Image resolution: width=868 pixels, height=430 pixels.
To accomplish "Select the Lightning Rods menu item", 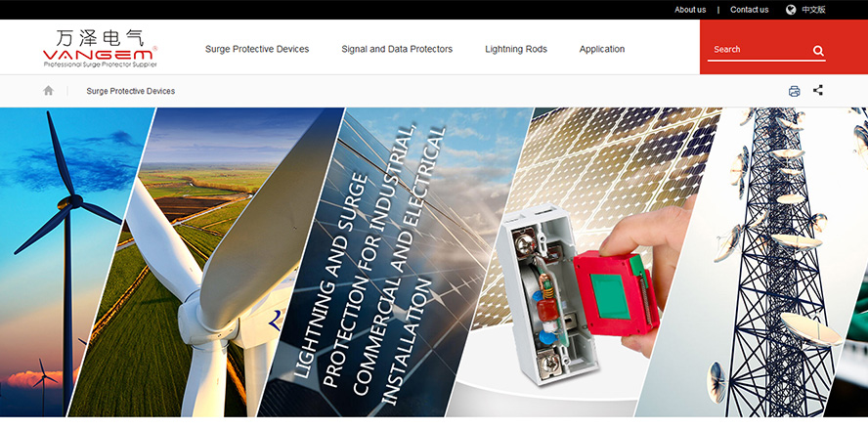I will click(x=516, y=49).
